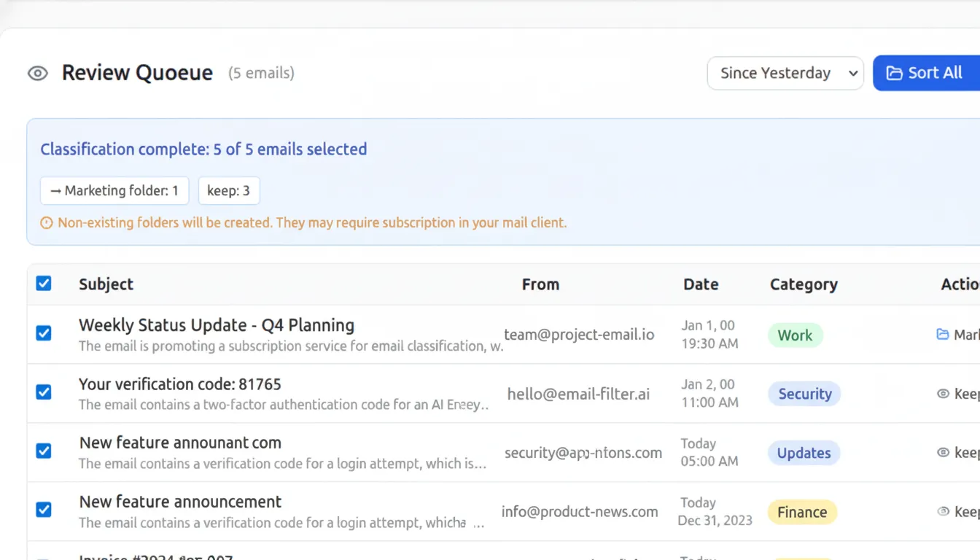Screen dimensions: 980x560
Task: Click the yellow Finance category badge
Action: pos(802,513)
